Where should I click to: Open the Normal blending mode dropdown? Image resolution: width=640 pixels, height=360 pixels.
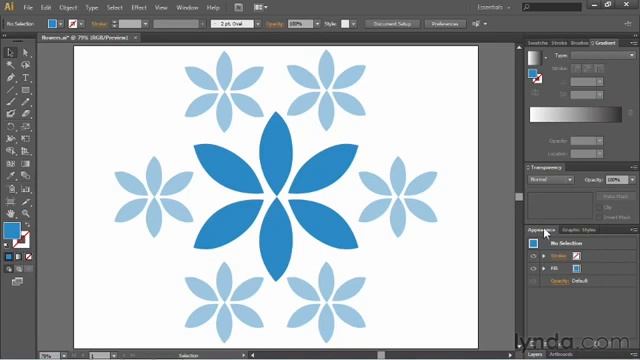point(551,180)
